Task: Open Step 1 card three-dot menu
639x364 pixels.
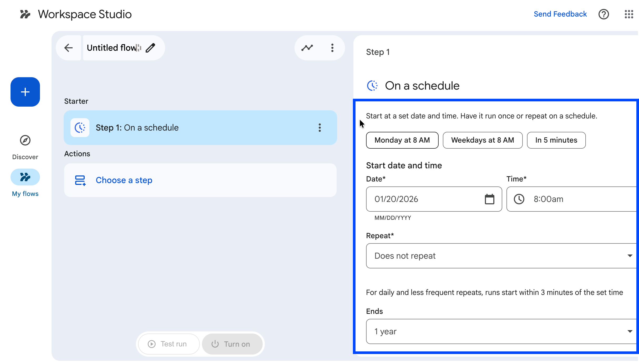Action: [x=320, y=128]
